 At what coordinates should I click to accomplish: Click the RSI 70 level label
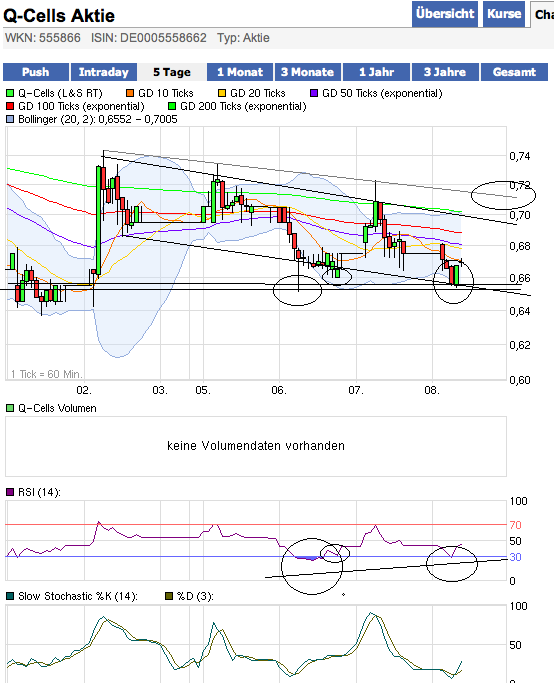(515, 525)
